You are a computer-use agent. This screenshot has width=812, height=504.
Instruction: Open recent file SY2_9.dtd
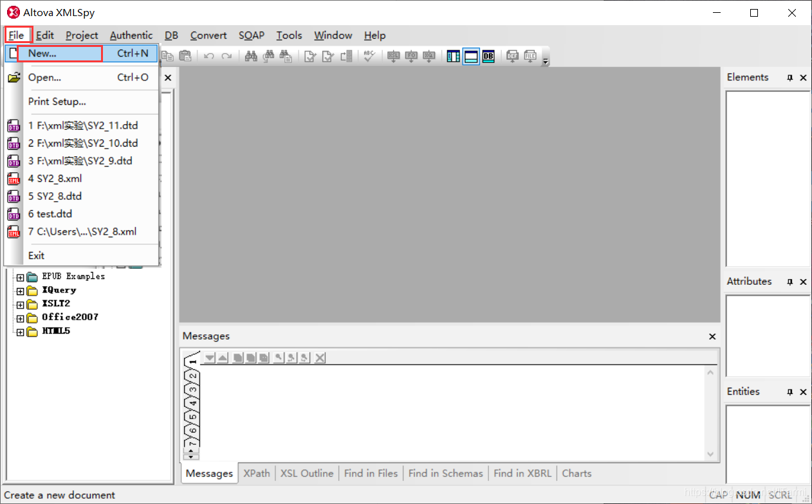[81, 161]
